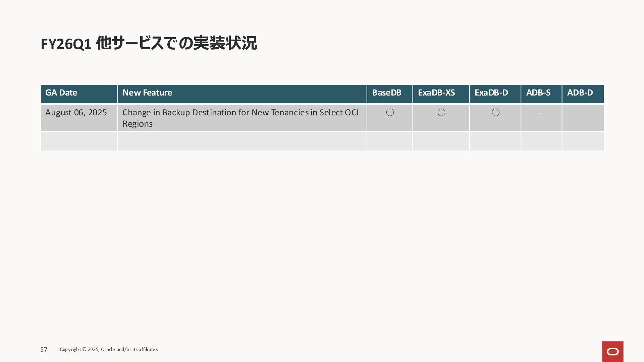
Task: Click the red Oracle logo icon
Action: [x=612, y=352]
